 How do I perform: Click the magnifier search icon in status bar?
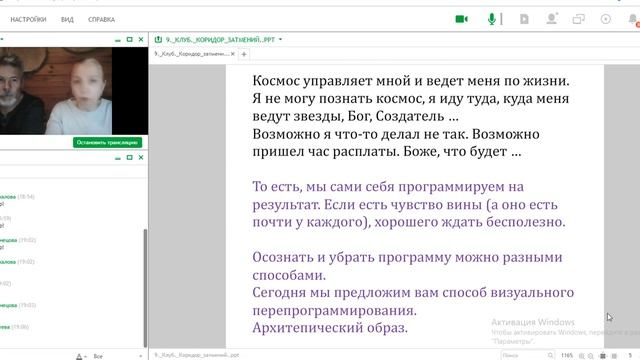551,356
